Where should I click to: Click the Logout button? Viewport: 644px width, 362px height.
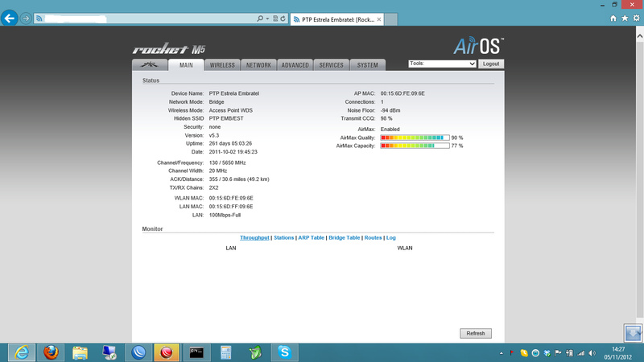tap(491, 64)
